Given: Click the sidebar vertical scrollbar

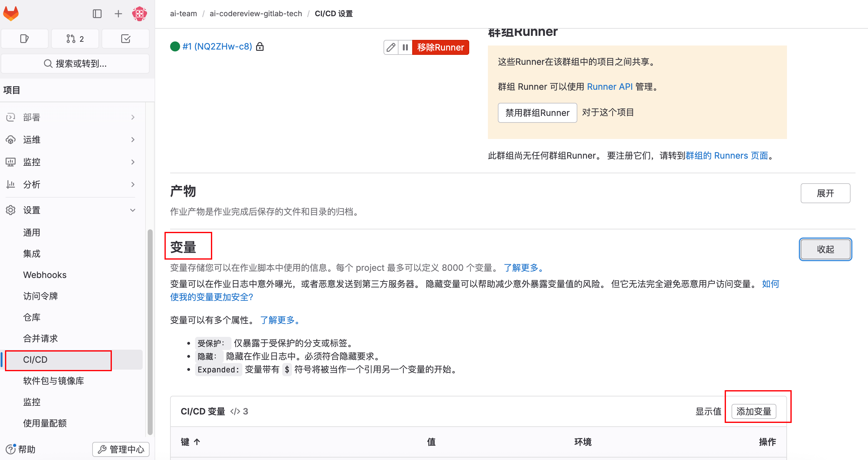Looking at the screenshot, I should [150, 332].
